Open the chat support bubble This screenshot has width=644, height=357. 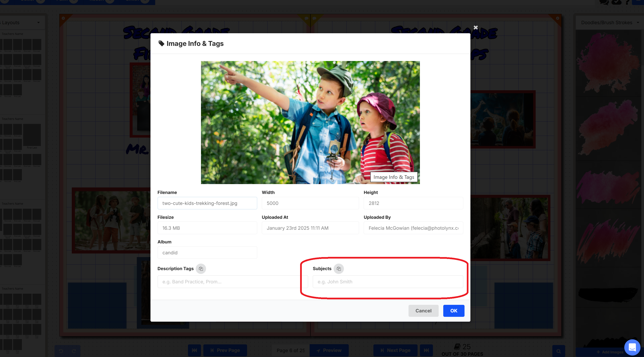point(632,347)
